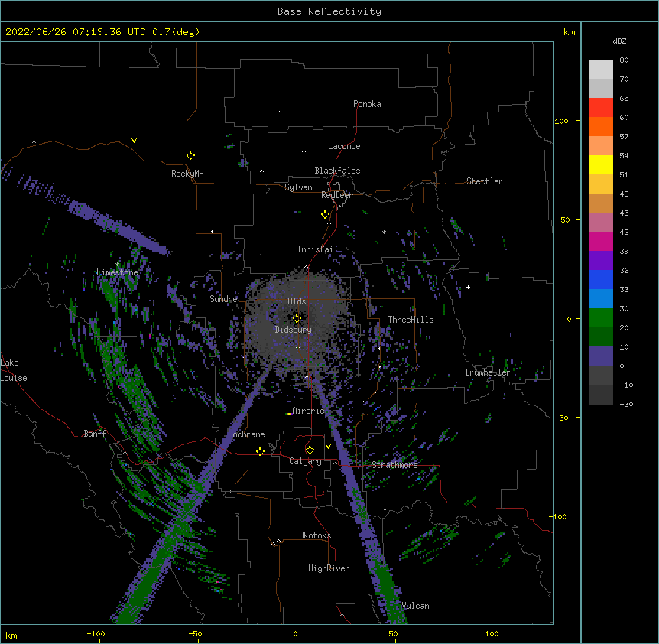Pick the light blue 33–30 dBZ swatch
Screen dimensions: 659x644
[x=601, y=299]
